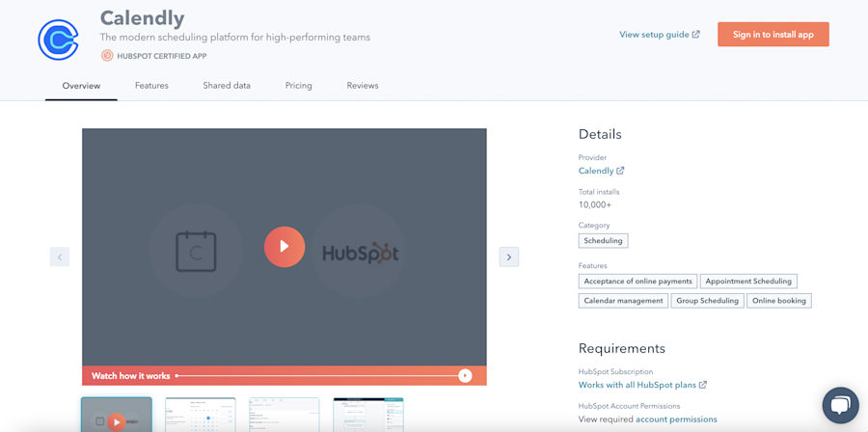
Task: Click Sign in to install app
Action: click(773, 35)
